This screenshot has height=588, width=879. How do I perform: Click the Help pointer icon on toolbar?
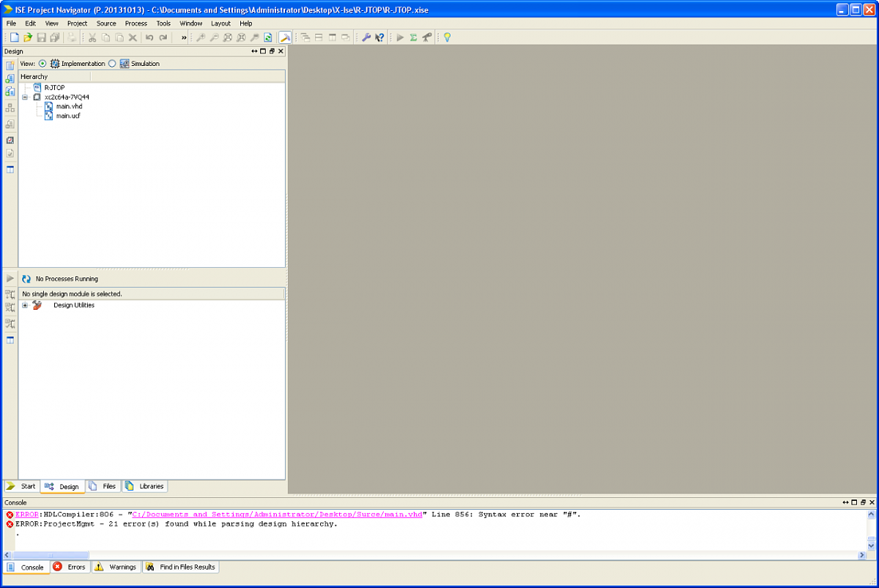(379, 37)
